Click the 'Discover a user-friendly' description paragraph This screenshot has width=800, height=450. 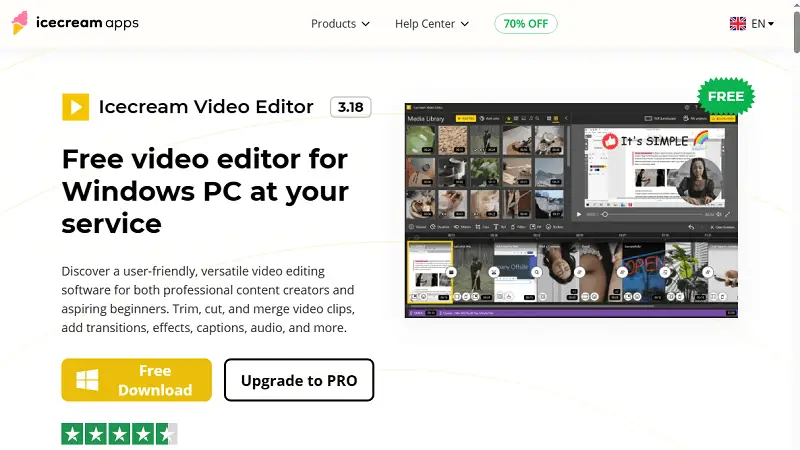coord(208,299)
